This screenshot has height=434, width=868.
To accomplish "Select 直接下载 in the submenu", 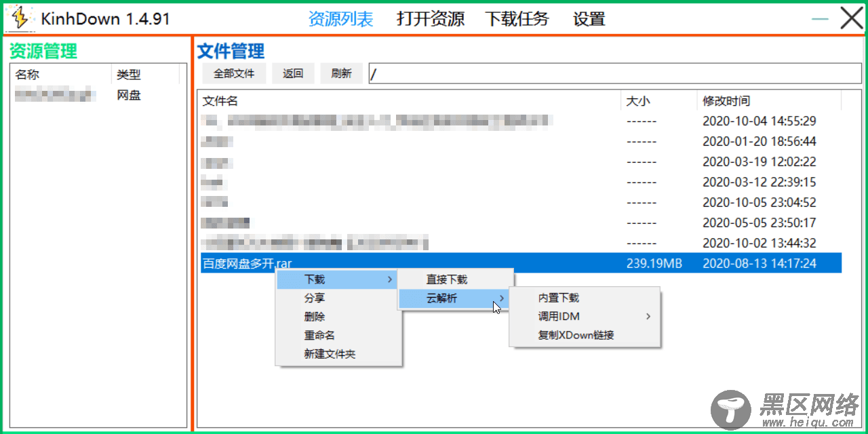I will pos(455,279).
